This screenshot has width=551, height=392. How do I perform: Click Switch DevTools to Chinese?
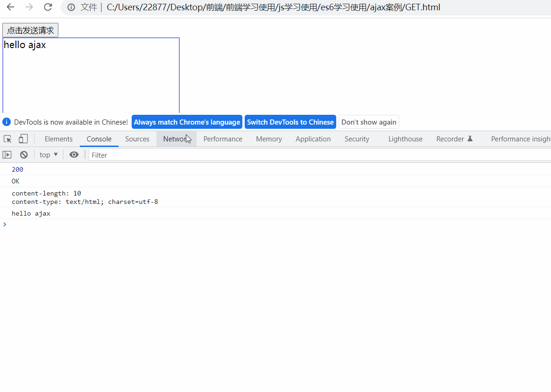(290, 122)
